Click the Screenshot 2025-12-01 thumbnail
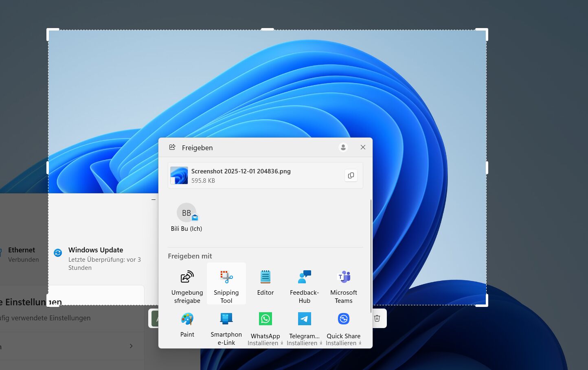 (x=179, y=175)
